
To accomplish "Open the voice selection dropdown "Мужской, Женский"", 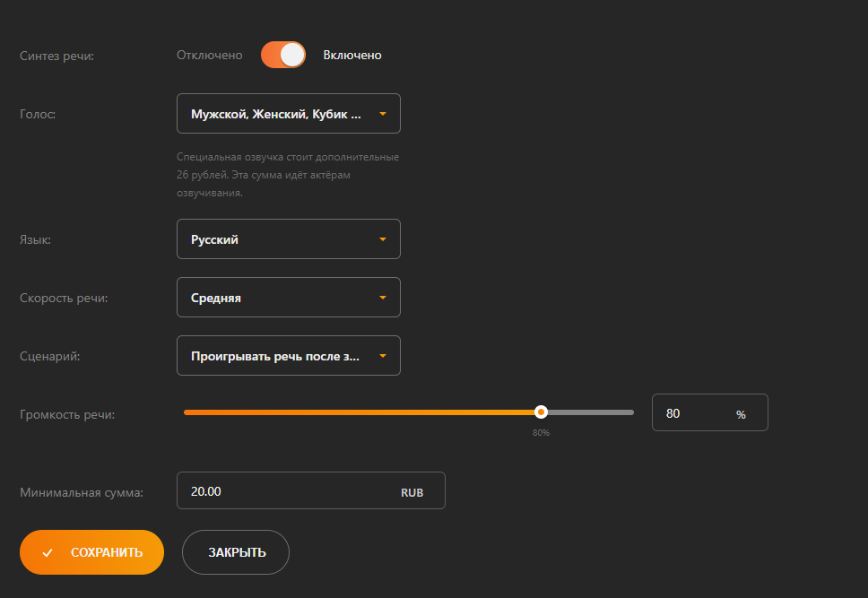I will click(x=276, y=114).
